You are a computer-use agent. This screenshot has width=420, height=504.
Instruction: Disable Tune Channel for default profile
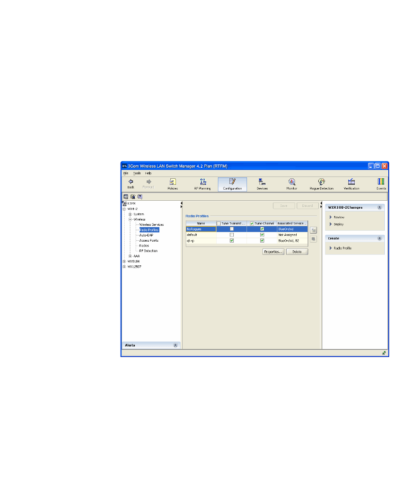(262, 235)
